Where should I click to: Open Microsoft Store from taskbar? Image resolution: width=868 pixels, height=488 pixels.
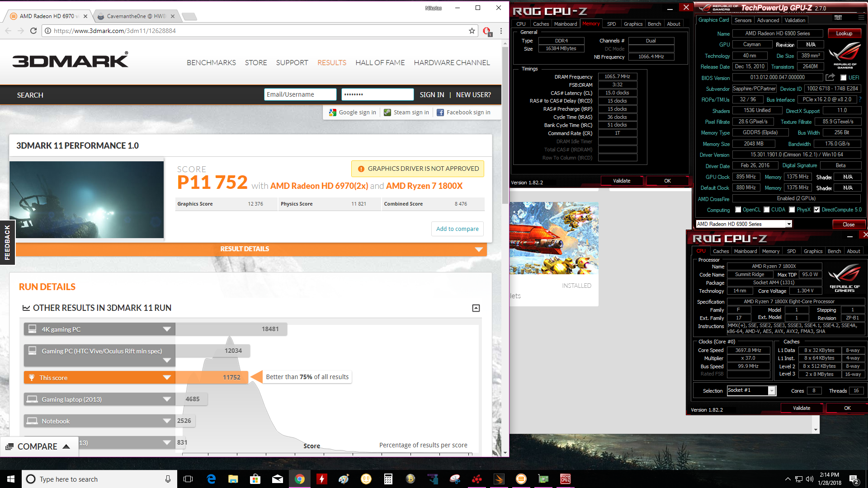pyautogui.click(x=255, y=479)
